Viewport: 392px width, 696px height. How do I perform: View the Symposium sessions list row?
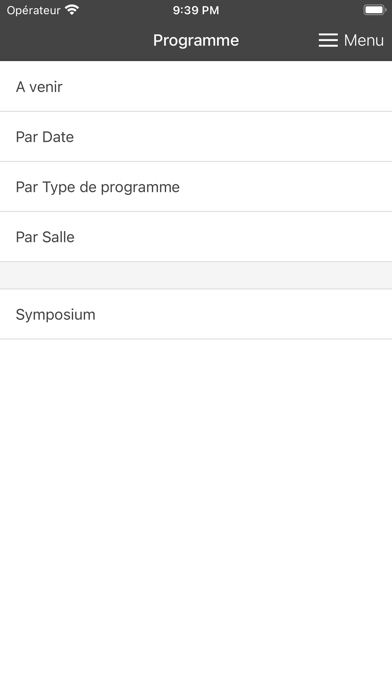pyautogui.click(x=196, y=314)
